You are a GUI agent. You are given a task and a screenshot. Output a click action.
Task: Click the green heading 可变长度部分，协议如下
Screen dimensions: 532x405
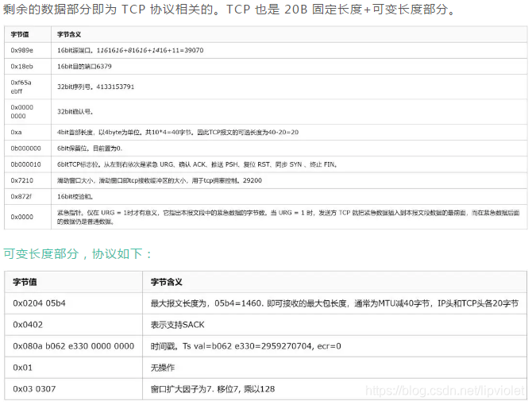[x=77, y=253]
